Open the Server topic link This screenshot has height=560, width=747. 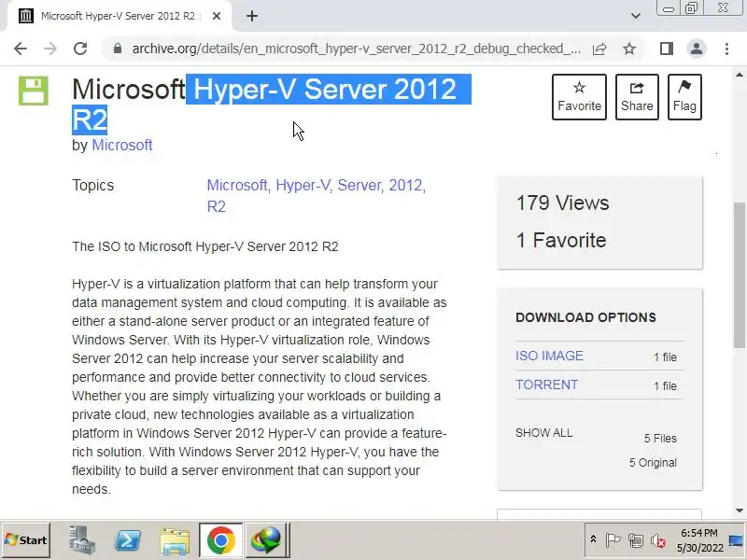tap(359, 185)
